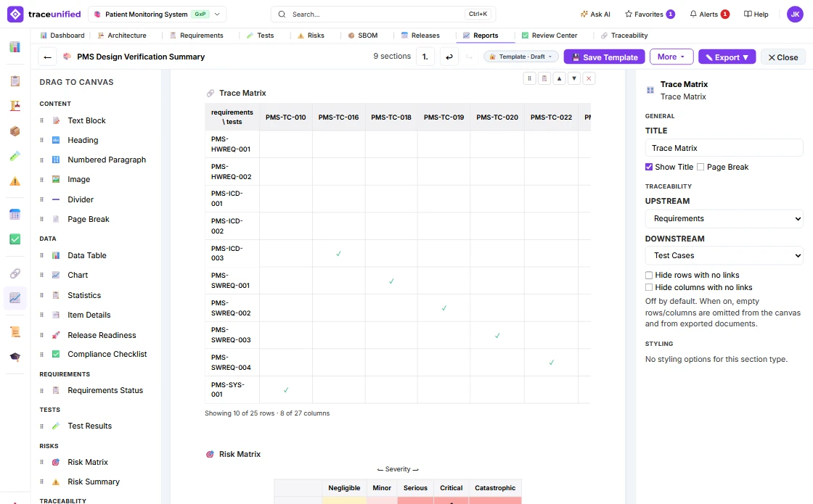Open the crane architecture sidebar icon

coord(15,106)
